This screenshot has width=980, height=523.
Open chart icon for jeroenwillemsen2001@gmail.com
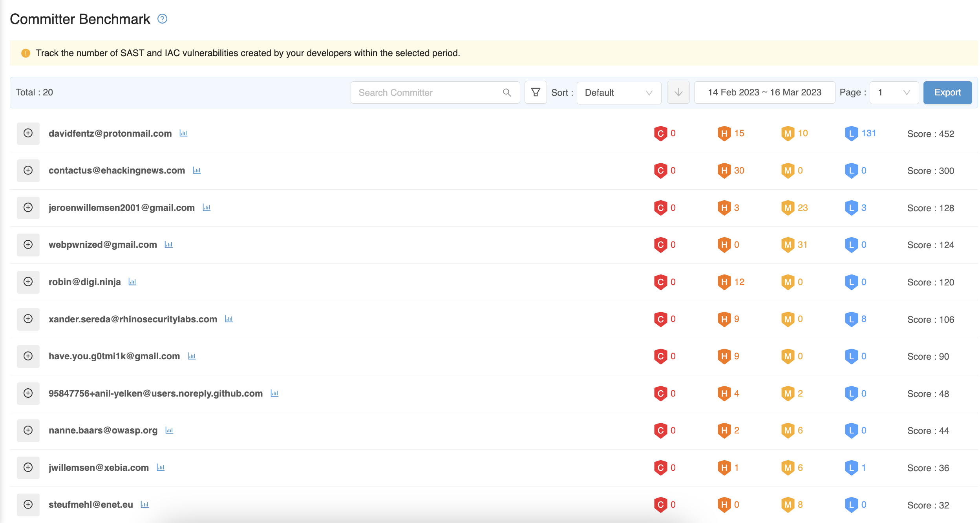coord(207,207)
